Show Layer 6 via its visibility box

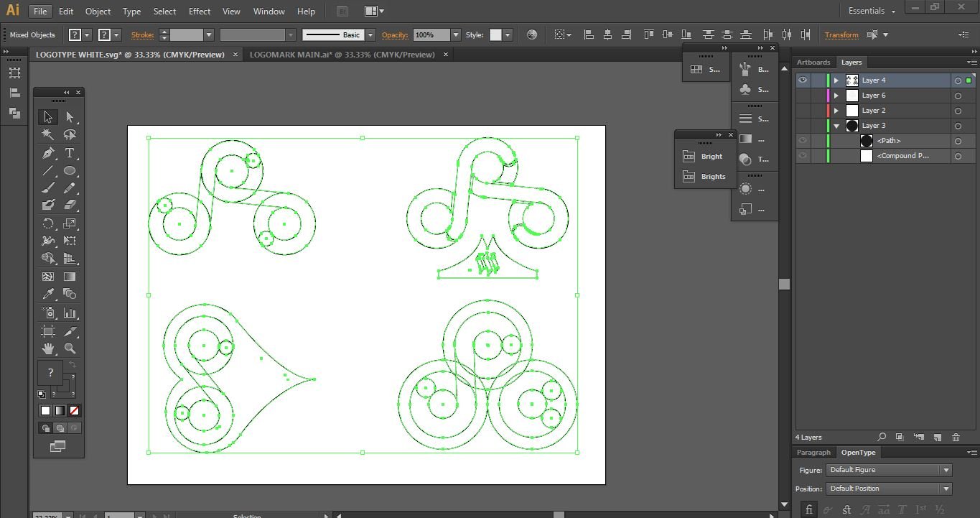coord(803,96)
